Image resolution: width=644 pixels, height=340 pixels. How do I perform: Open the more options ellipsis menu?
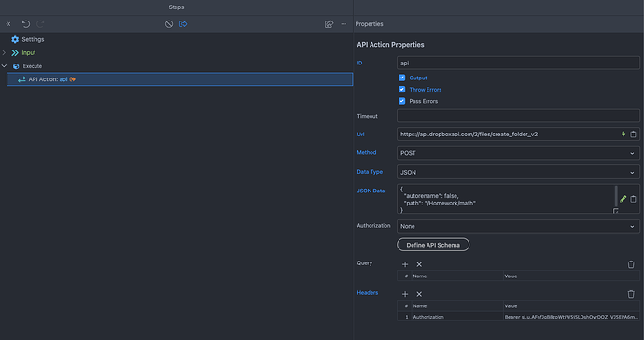(x=343, y=24)
